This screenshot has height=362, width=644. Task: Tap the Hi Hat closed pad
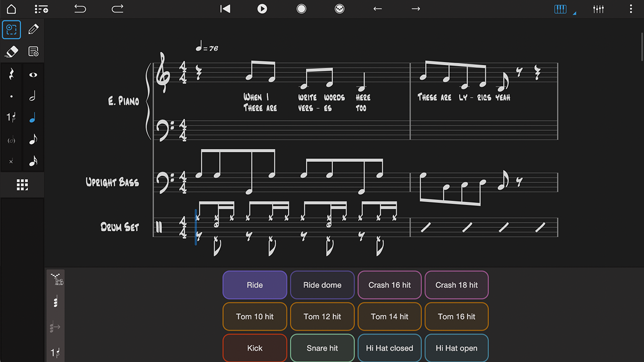(x=389, y=348)
